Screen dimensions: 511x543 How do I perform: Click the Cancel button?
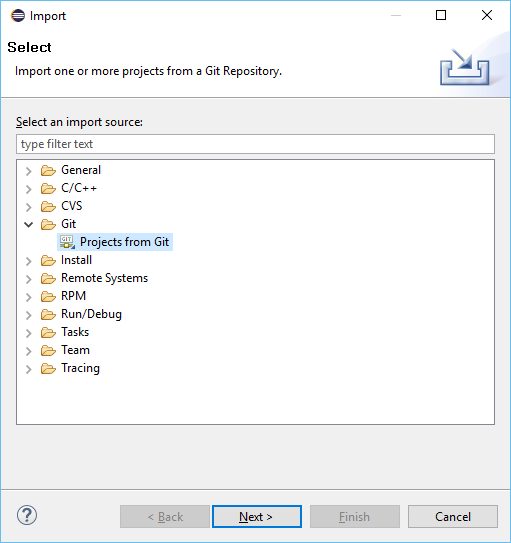click(453, 517)
